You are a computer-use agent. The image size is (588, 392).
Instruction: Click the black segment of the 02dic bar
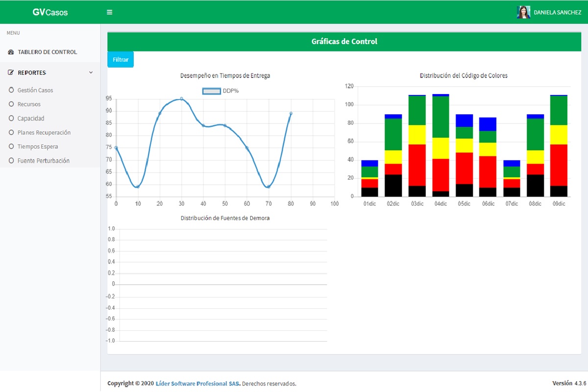point(393,185)
